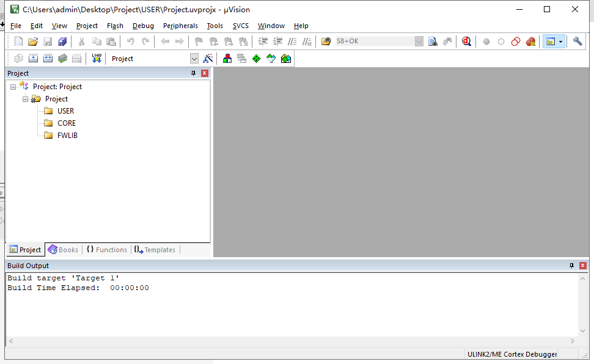Screen dimensions: 594x364
Task: Save the current file via the diskette icon
Action: (48, 42)
